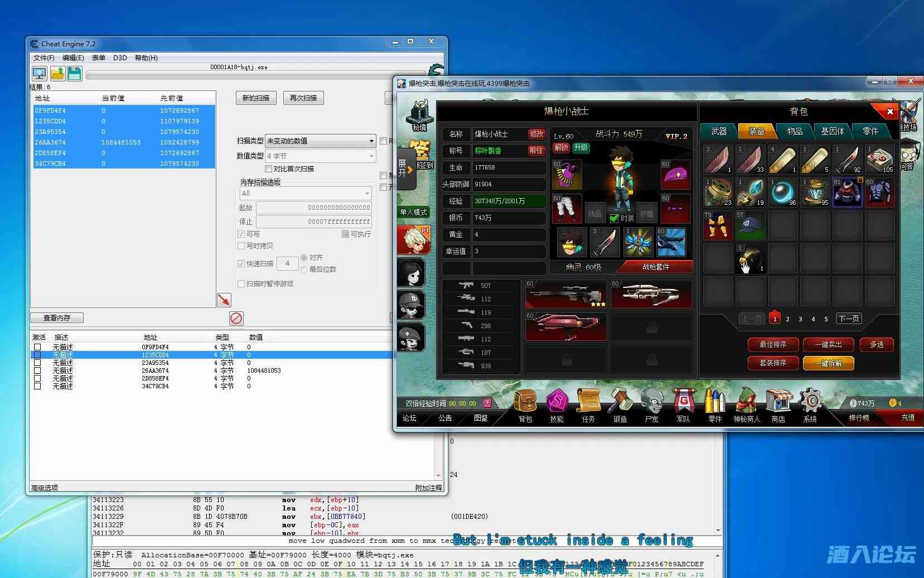The height and width of the screenshot is (578, 924).
Task: Open the 数值类型 dropdown
Action: click(x=320, y=156)
